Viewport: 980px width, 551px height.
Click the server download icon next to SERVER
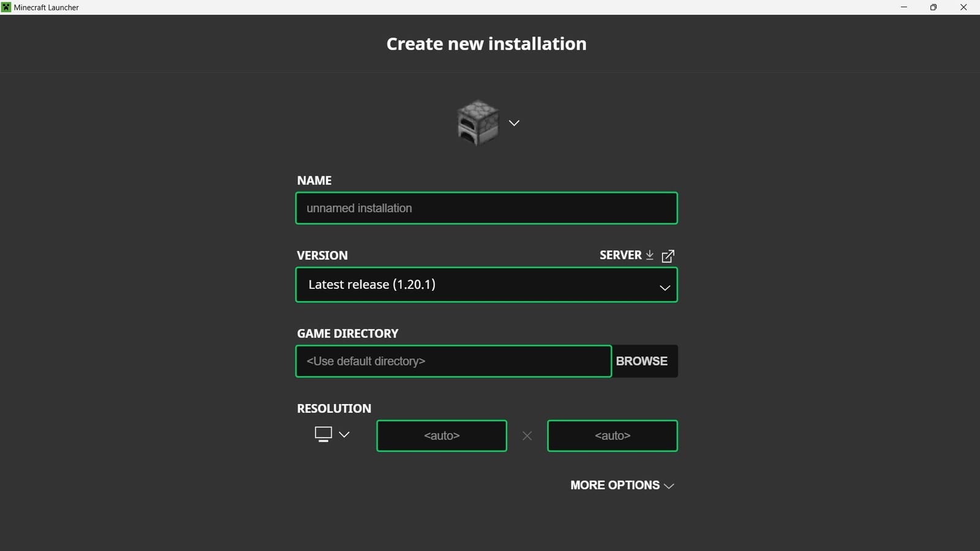click(649, 255)
